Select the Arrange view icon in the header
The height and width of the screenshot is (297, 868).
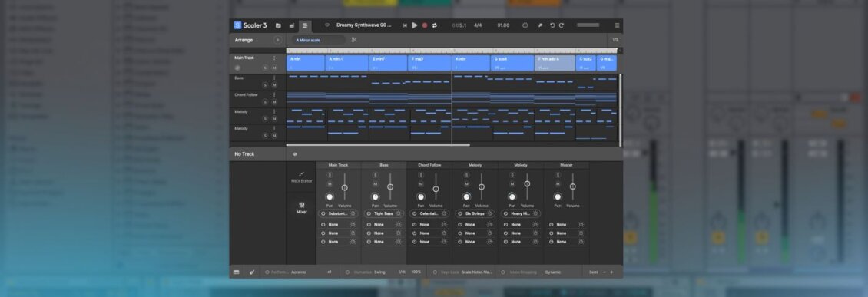point(305,25)
